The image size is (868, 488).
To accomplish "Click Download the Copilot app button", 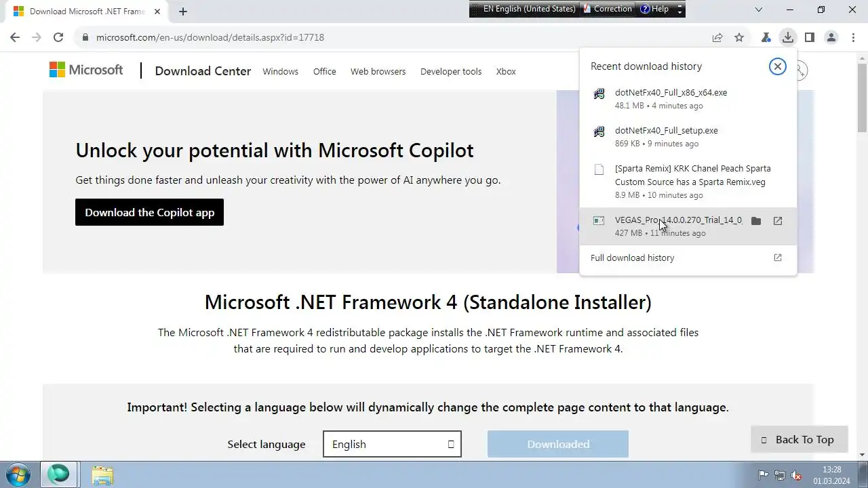I will 149,212.
